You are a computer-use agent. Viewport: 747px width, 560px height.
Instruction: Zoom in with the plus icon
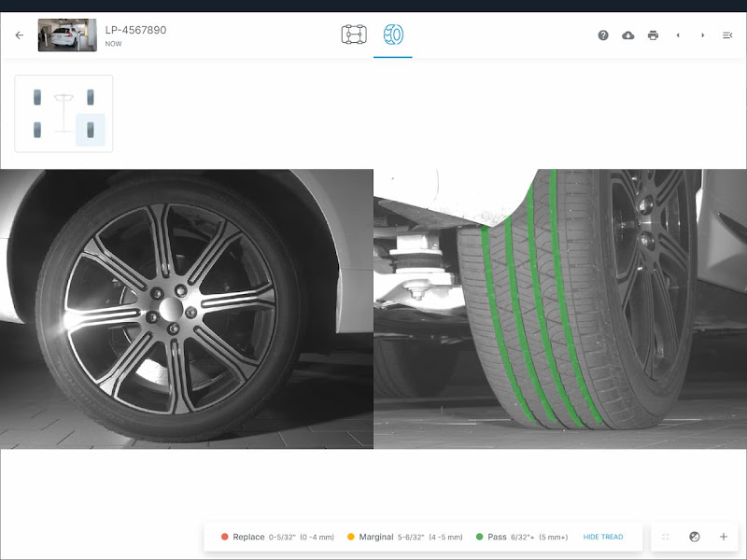[724, 537]
